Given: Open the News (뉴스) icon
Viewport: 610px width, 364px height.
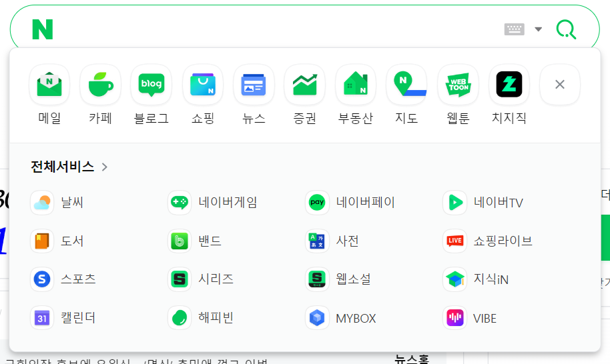Looking at the screenshot, I should [254, 84].
